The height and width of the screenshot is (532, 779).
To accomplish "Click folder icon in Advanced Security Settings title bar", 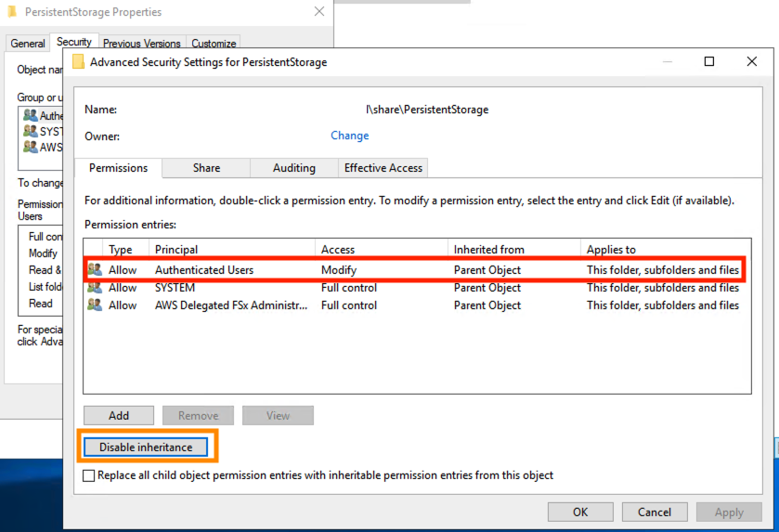I will pyautogui.click(x=79, y=61).
